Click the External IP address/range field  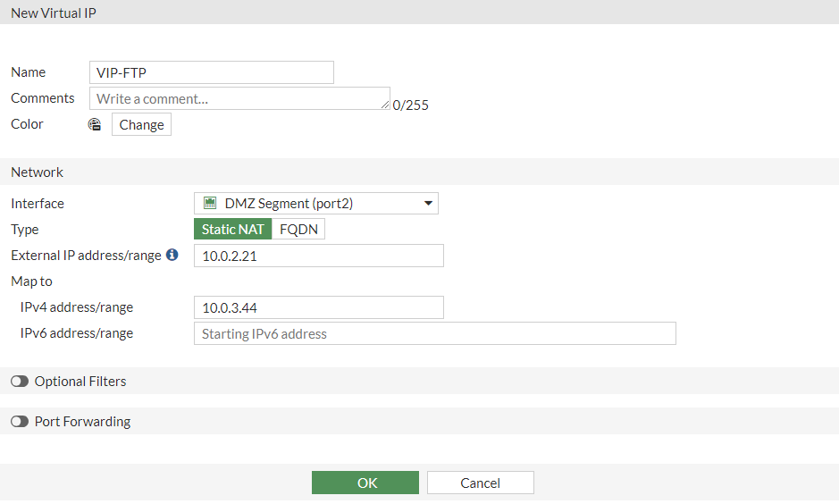318,256
